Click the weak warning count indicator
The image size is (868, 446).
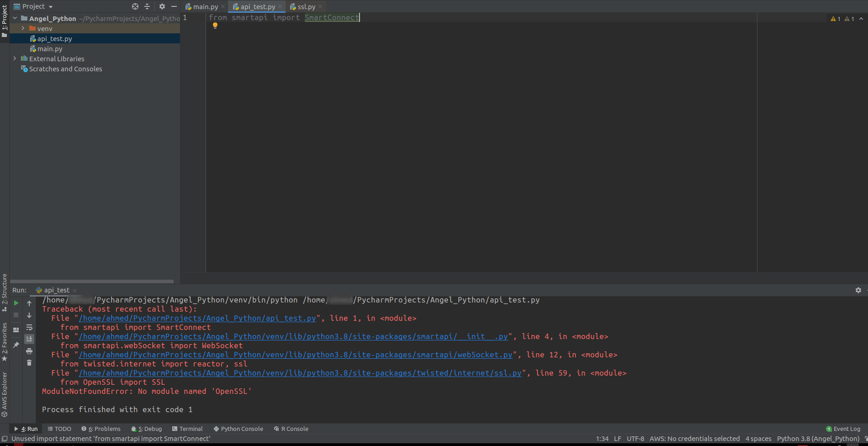coord(849,19)
